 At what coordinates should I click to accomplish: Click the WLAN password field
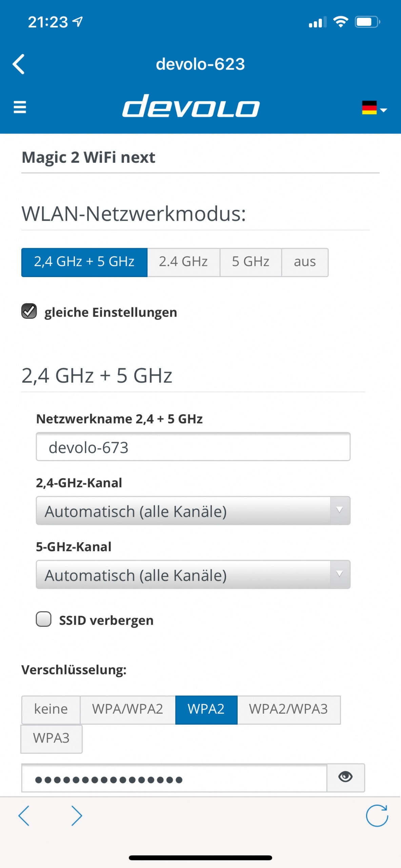pyautogui.click(x=174, y=778)
